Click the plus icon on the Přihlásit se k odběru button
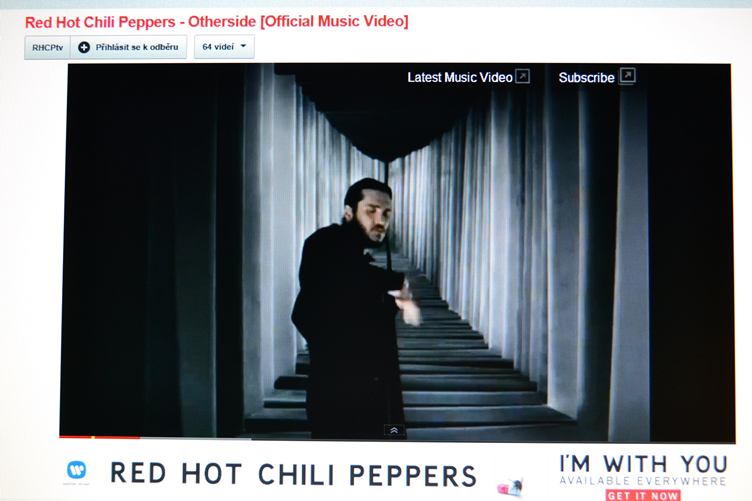Screen dimensions: 752x501 coord(84,47)
